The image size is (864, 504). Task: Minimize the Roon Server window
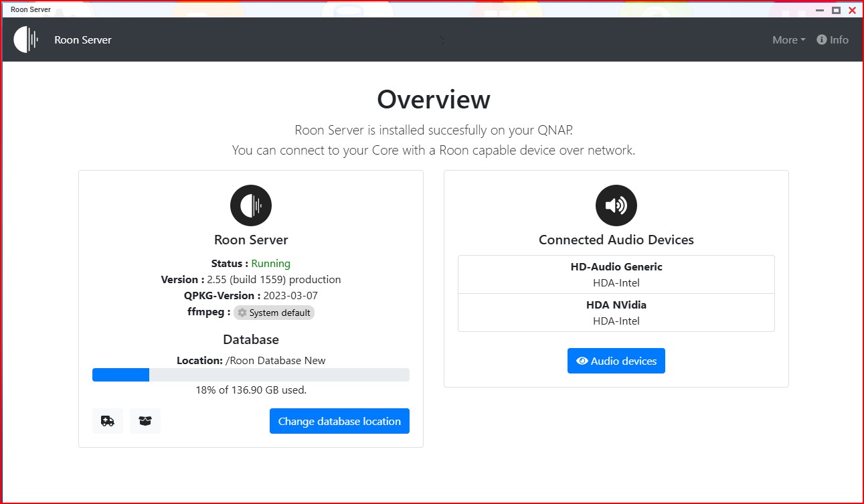click(820, 10)
